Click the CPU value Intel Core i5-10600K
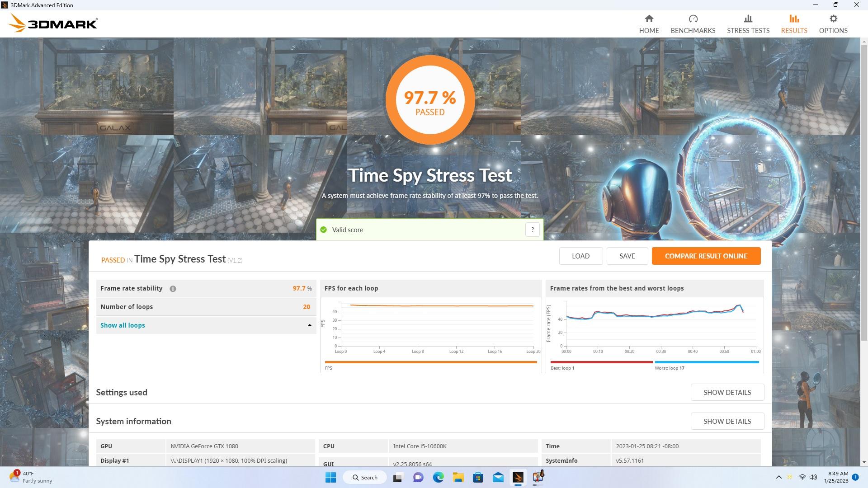 420,446
